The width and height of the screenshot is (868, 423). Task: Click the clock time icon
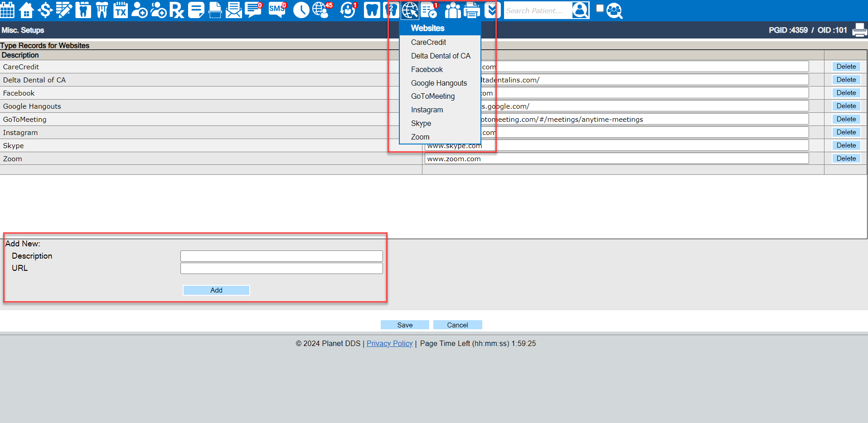click(x=301, y=10)
